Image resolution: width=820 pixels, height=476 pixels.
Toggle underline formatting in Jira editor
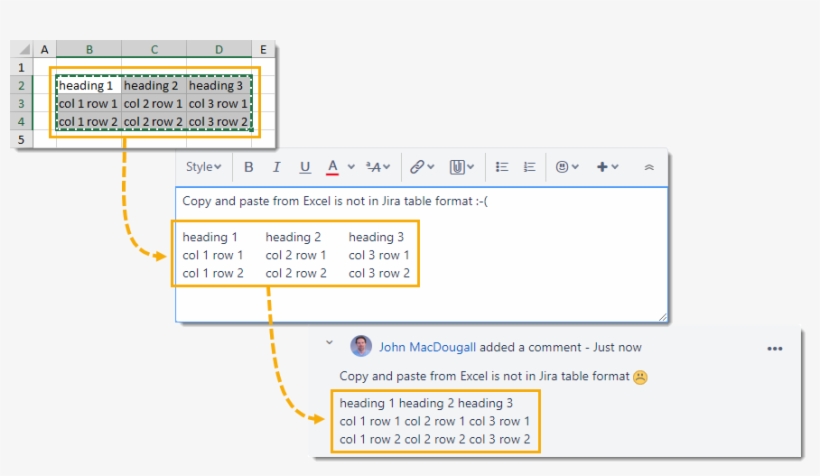(x=305, y=167)
